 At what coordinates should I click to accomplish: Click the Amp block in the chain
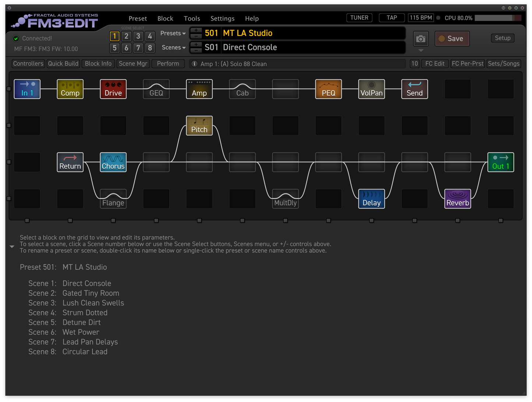click(x=199, y=89)
